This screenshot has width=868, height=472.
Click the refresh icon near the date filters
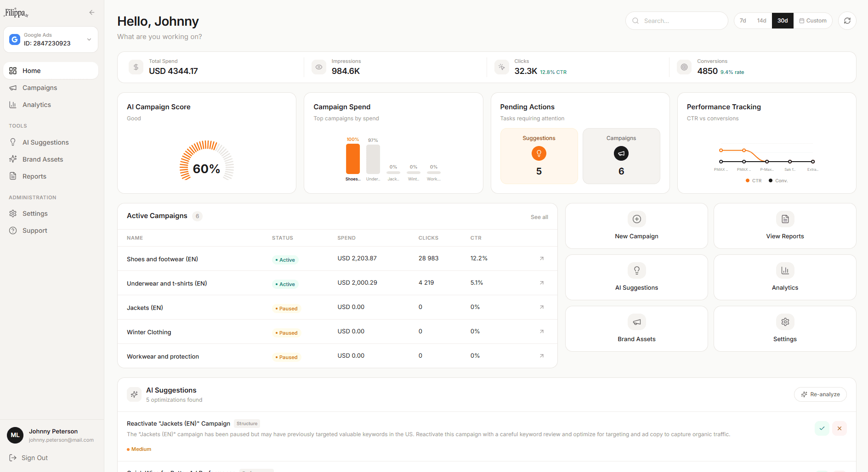click(x=847, y=21)
